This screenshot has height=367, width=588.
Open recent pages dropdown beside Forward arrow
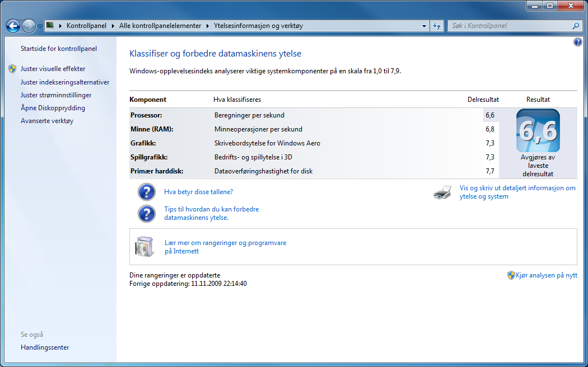pos(40,26)
